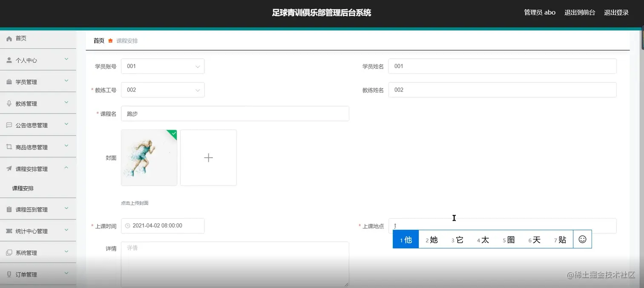Screen dimensions: 644x288
Task: Collapse the 课程安排管理 sidebar chevron
Action: 66,168
